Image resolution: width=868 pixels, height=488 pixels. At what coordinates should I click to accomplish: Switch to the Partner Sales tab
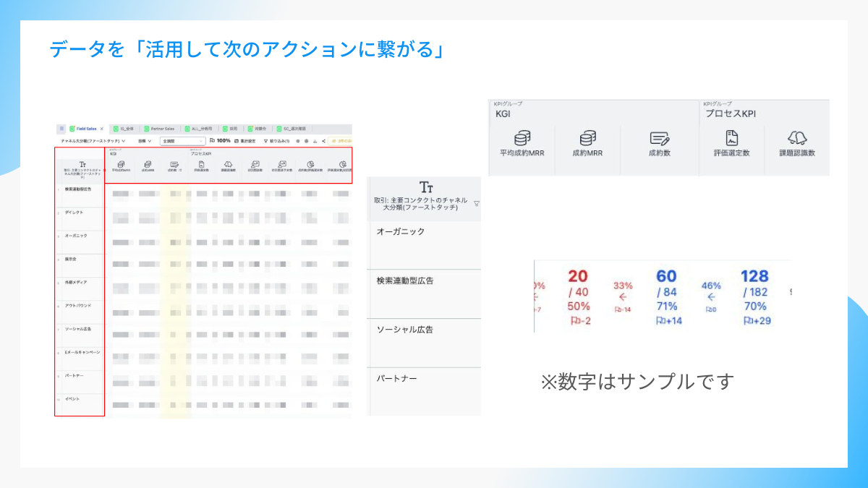(162, 129)
